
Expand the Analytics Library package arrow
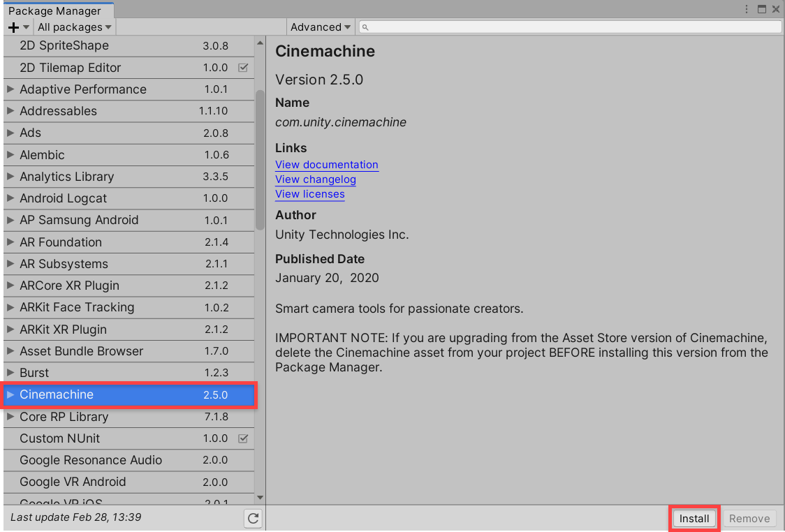coord(10,176)
